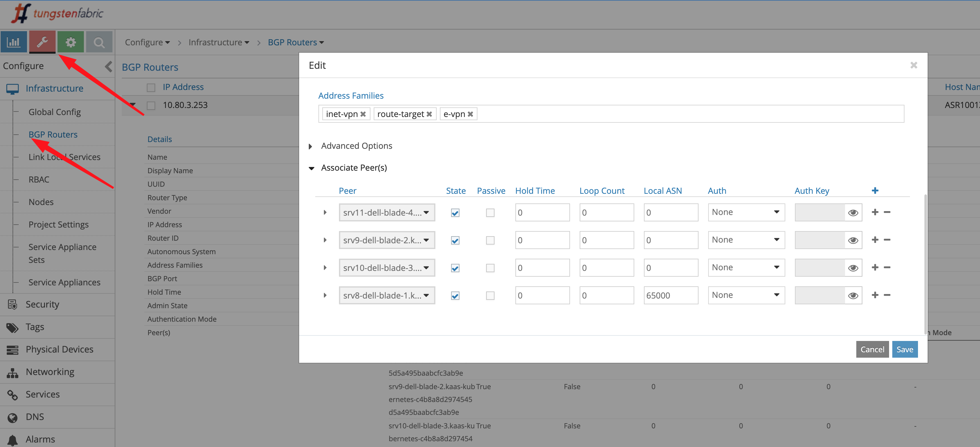Image resolution: width=980 pixels, height=447 pixels.
Task: Open Networking section in sidebar
Action: click(50, 372)
